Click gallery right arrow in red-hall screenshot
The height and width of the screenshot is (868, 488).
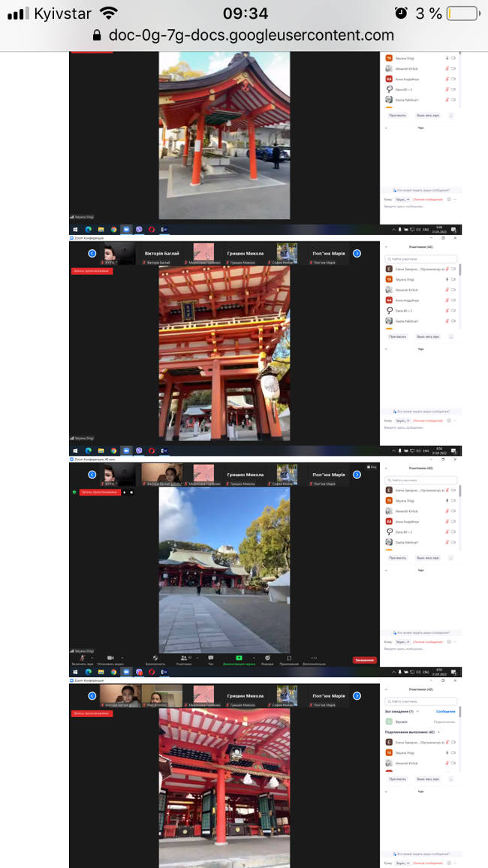click(x=357, y=696)
